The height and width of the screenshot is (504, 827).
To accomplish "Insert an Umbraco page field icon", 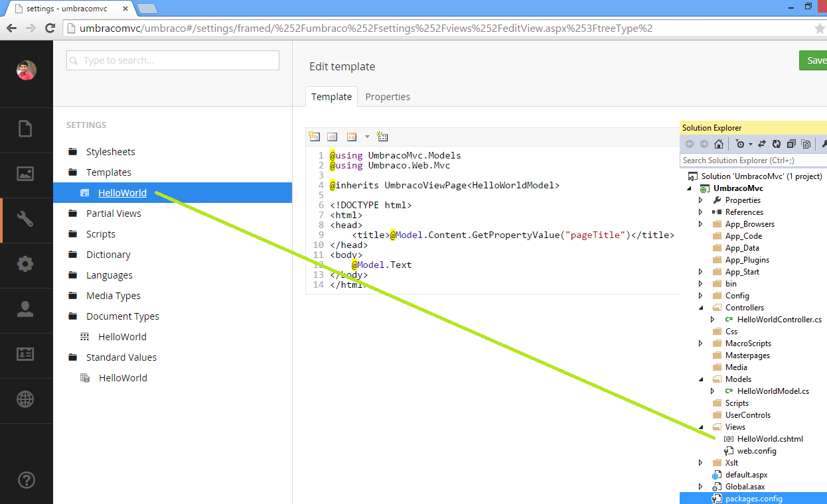I will pos(314,137).
